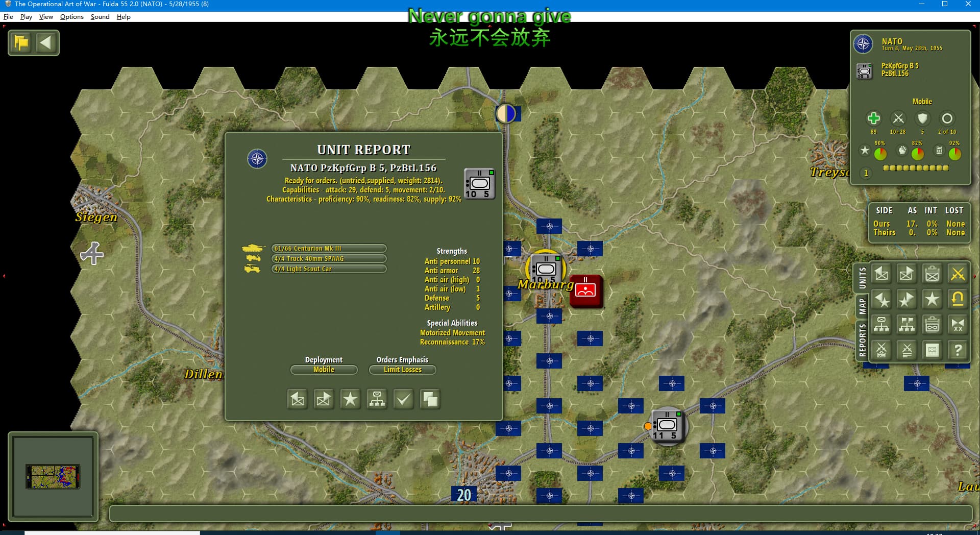
Task: Open clipboard with infinity symbol icon
Action: 933,325
